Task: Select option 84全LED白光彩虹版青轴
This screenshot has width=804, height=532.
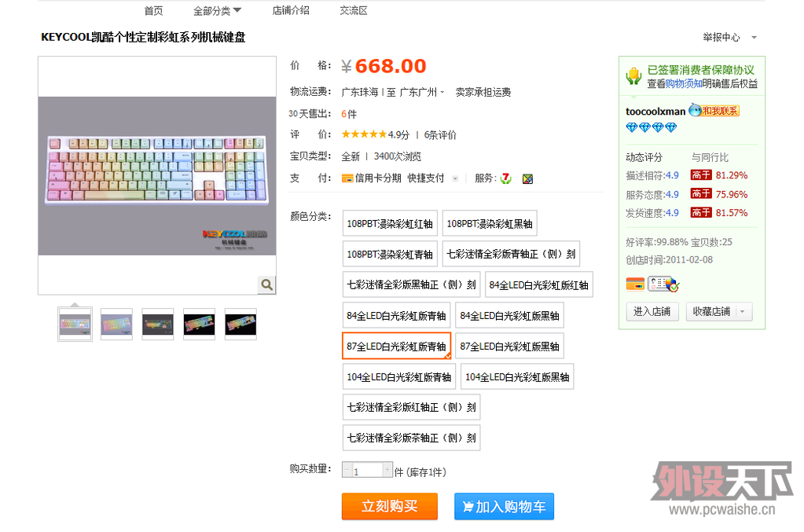Action: (396, 315)
